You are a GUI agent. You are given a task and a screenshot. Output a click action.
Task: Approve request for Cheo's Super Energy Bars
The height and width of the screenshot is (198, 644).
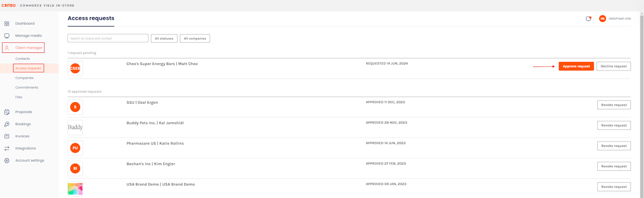click(576, 66)
